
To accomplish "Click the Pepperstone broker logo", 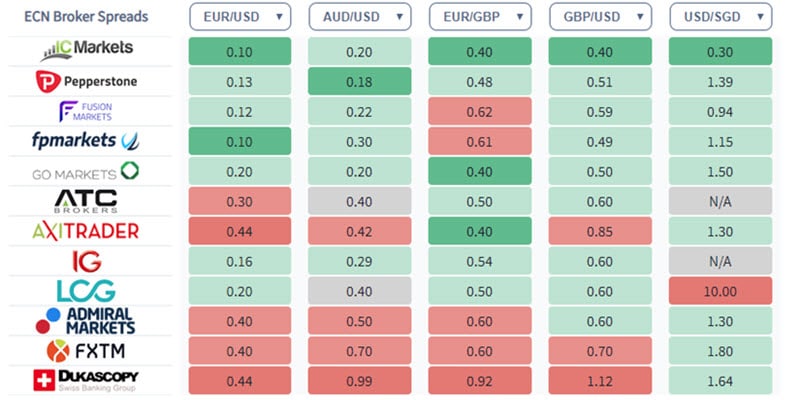I will click(x=87, y=80).
